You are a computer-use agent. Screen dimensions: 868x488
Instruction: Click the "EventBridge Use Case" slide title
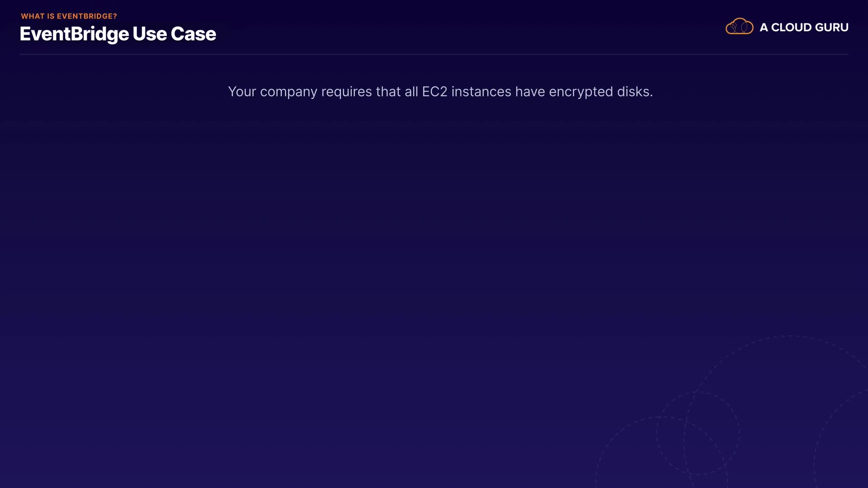pyautogui.click(x=118, y=34)
